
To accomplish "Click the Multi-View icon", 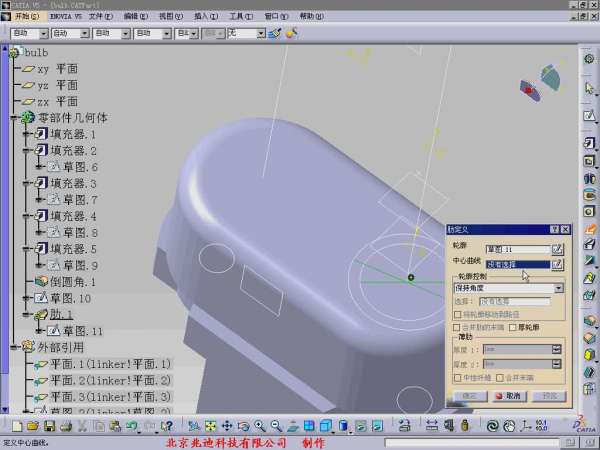I will pos(309,426).
